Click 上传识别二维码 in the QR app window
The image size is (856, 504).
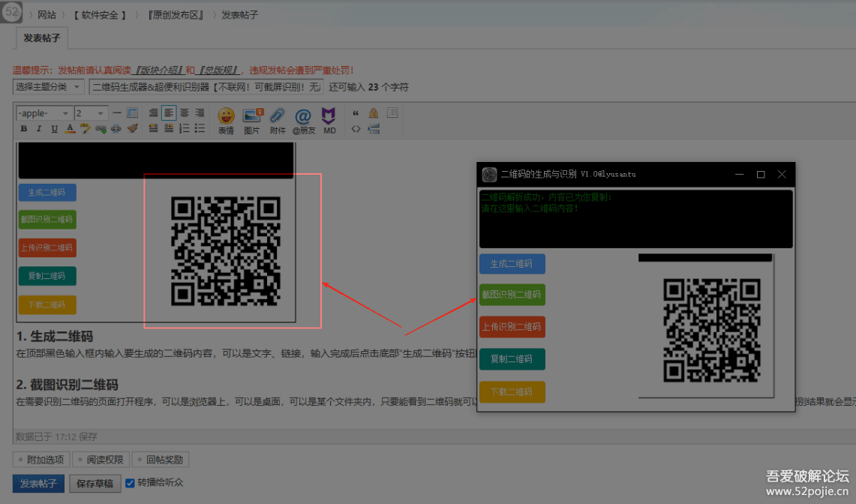(x=512, y=326)
